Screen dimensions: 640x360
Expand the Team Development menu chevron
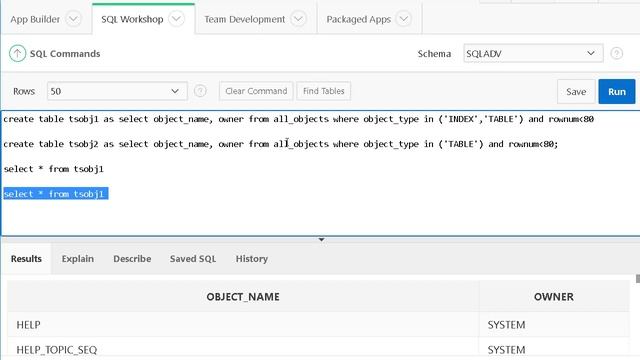click(x=298, y=19)
